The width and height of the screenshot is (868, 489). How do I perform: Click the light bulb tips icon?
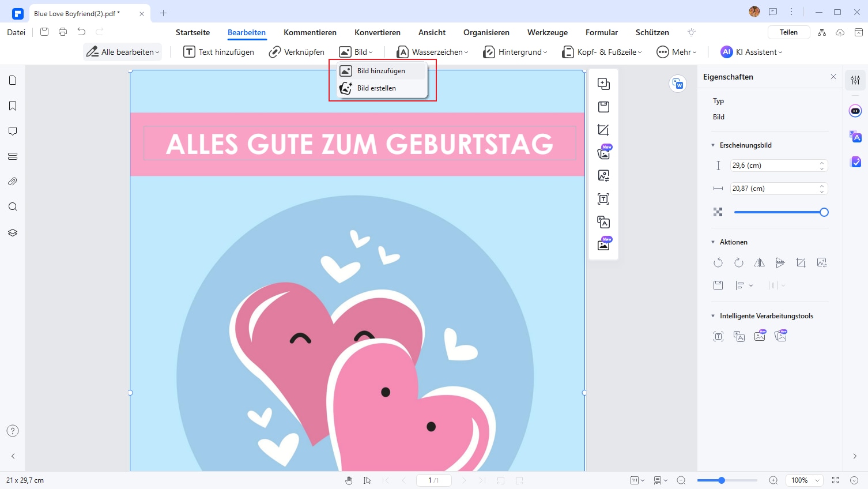point(692,32)
